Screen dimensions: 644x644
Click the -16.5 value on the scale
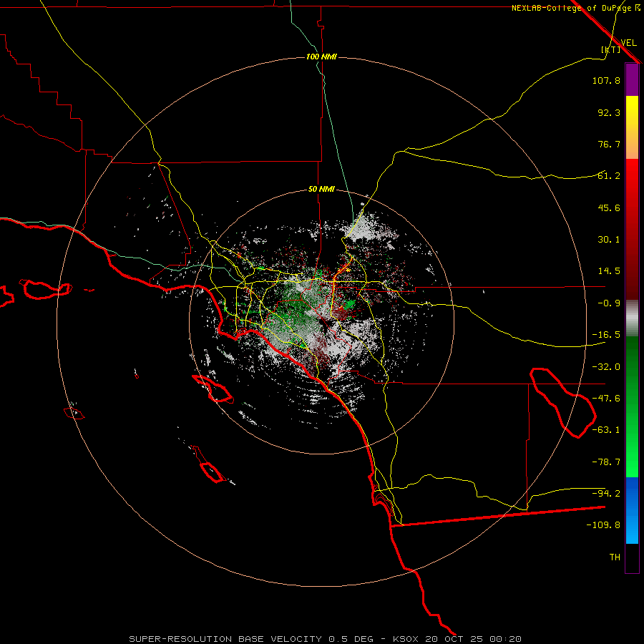606,335
